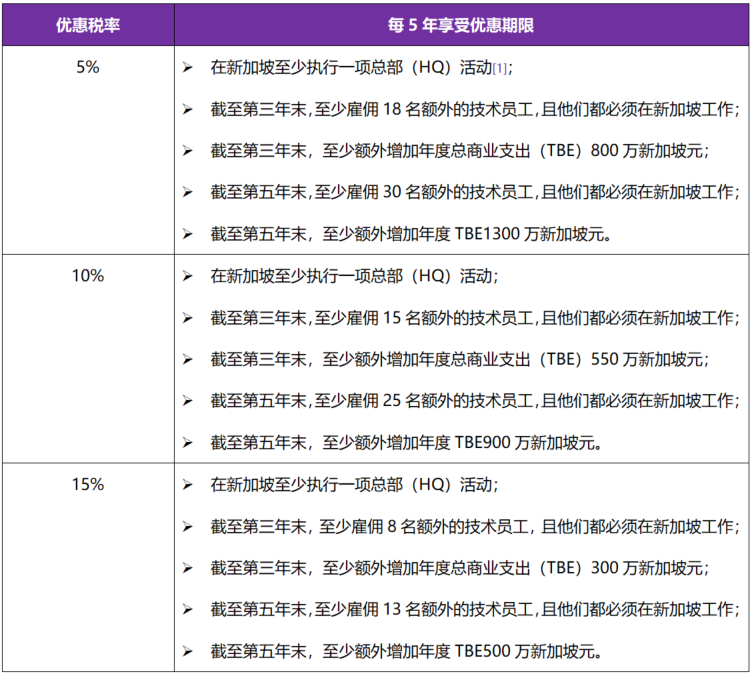Viewport: 753px width, 675px height.
Task: Click the HQ activity line in 15% row
Action: 354,484
